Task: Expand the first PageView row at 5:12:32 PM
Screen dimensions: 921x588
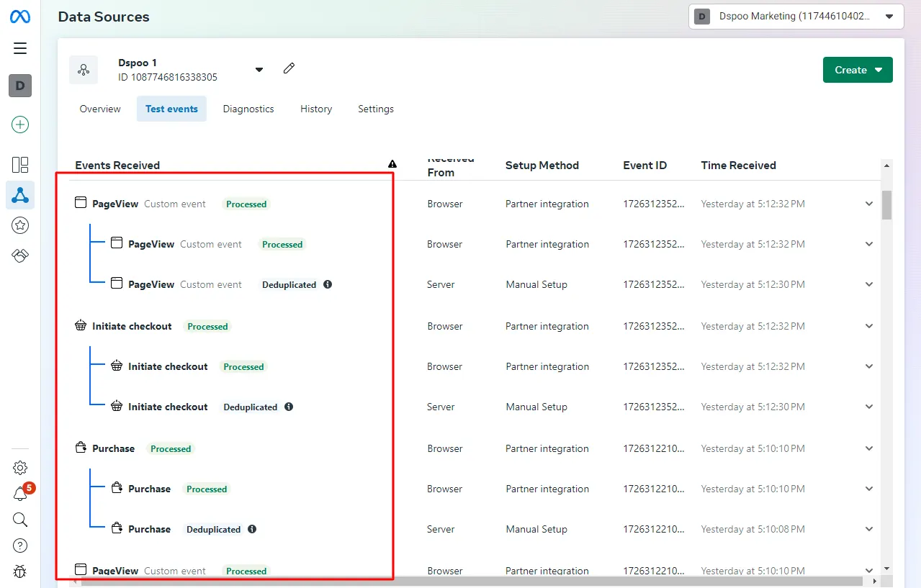Action: coord(869,204)
